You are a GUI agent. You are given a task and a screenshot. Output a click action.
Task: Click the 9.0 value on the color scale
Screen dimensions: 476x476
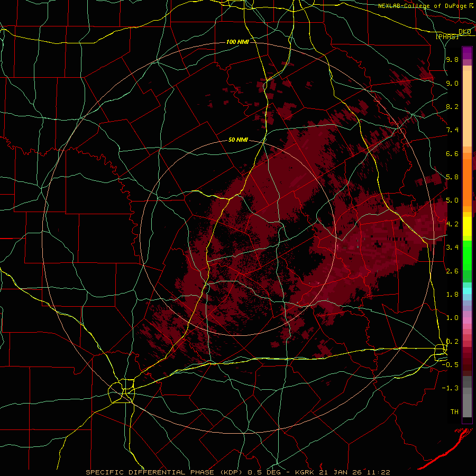(x=452, y=83)
